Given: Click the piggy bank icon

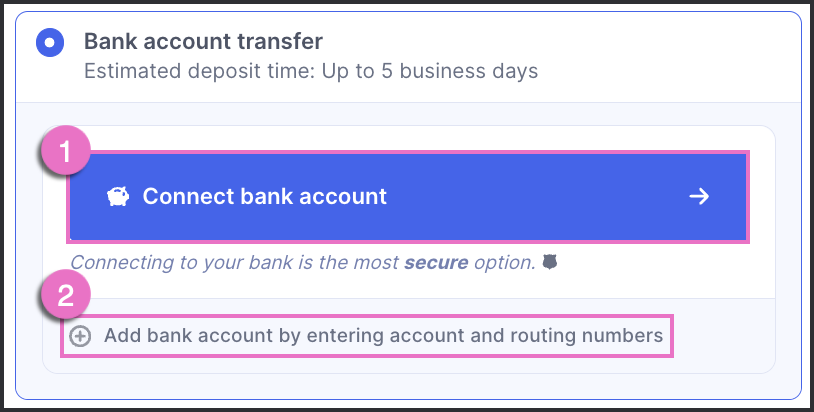Looking at the screenshot, I should point(118,197).
